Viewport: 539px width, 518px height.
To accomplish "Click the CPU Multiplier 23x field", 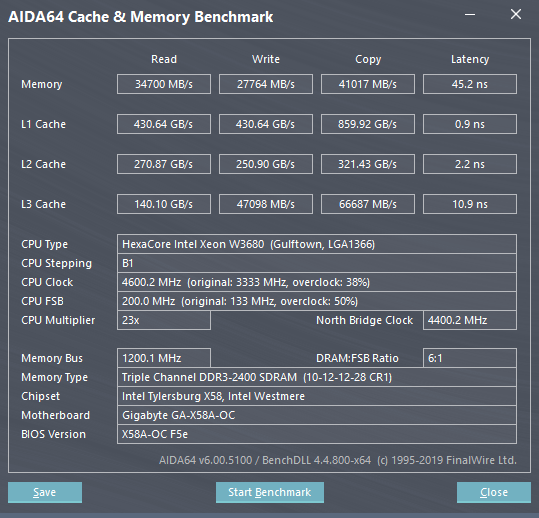I will [164, 320].
